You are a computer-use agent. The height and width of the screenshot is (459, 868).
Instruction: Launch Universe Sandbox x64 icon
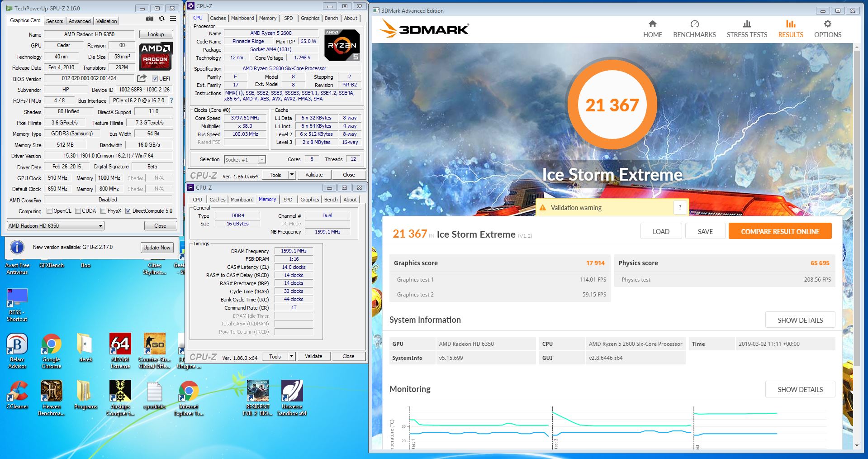(292, 398)
